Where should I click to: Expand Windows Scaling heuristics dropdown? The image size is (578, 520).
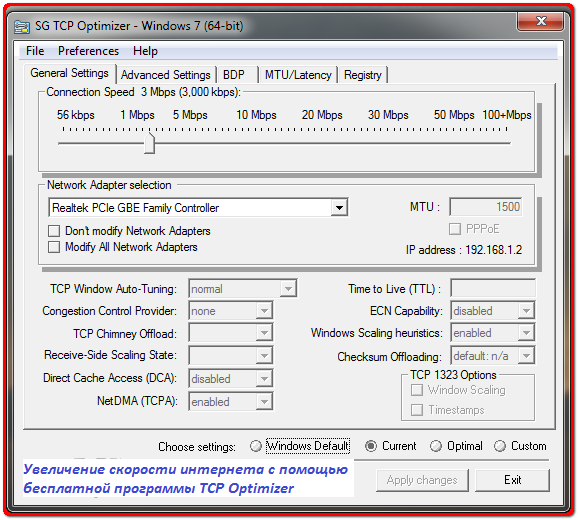(x=526, y=333)
